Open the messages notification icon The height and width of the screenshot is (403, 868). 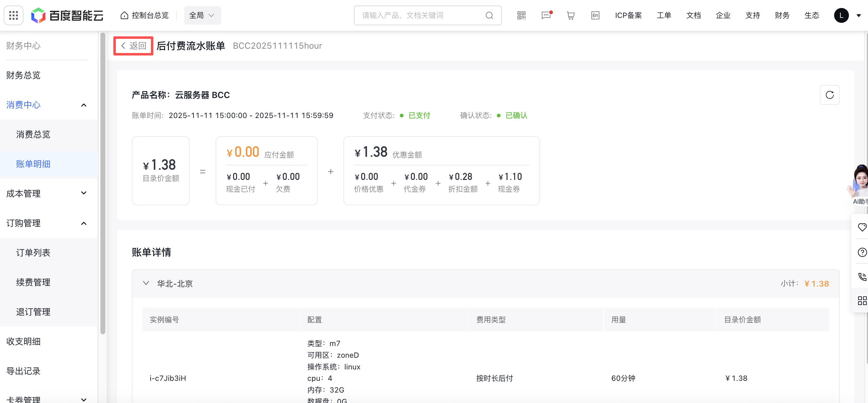click(546, 15)
